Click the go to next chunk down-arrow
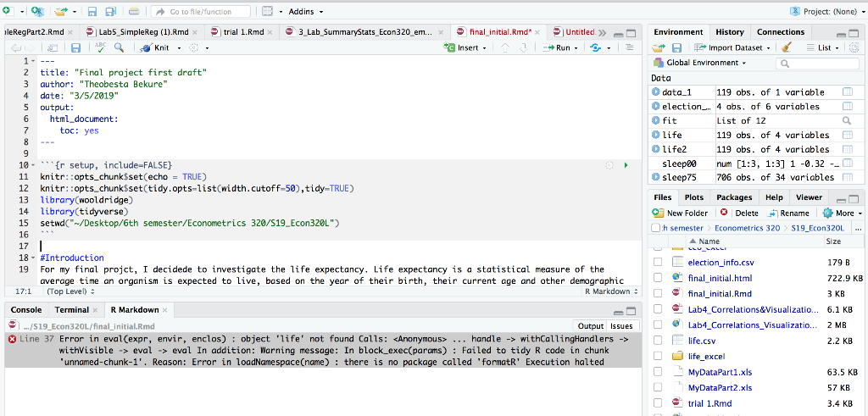 click(523, 47)
